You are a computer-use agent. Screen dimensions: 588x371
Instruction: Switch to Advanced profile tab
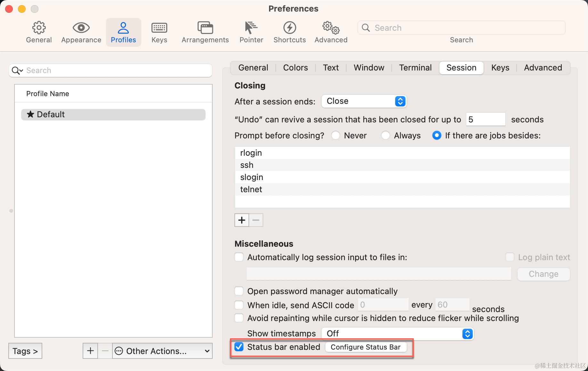point(543,68)
